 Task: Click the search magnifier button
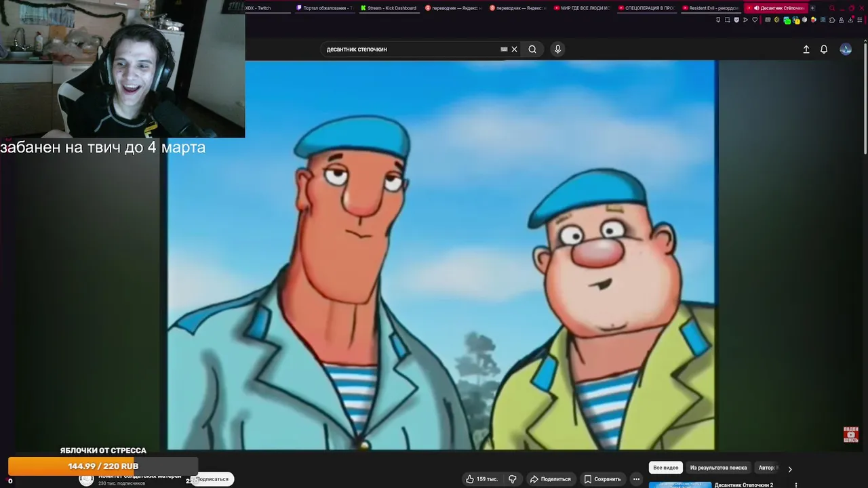point(532,49)
